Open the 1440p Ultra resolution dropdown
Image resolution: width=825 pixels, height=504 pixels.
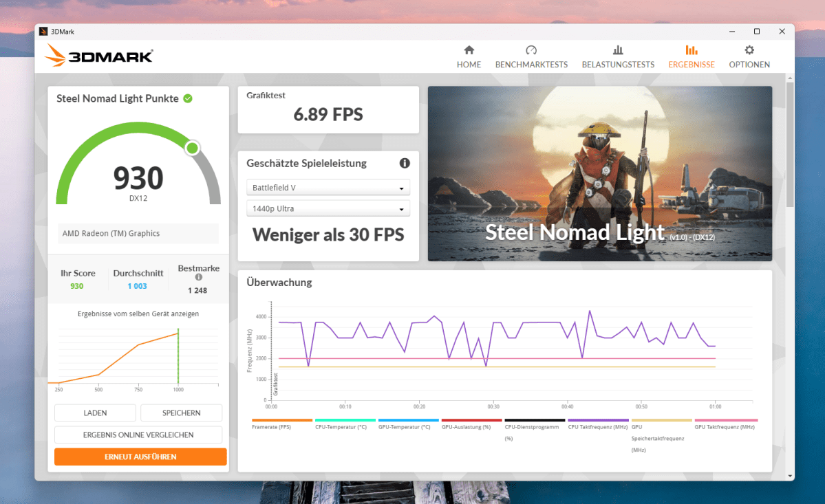point(328,208)
